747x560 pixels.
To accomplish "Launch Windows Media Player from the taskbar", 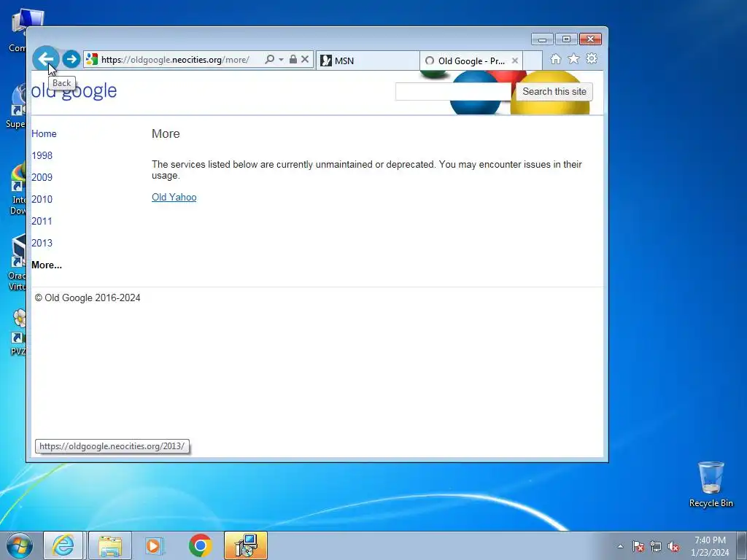I will coord(154,545).
